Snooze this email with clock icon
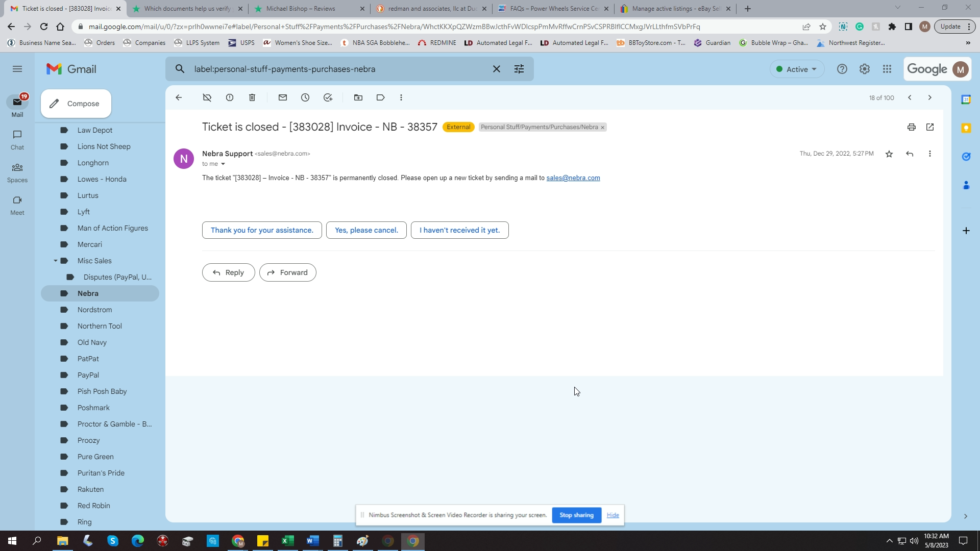 [x=305, y=97]
